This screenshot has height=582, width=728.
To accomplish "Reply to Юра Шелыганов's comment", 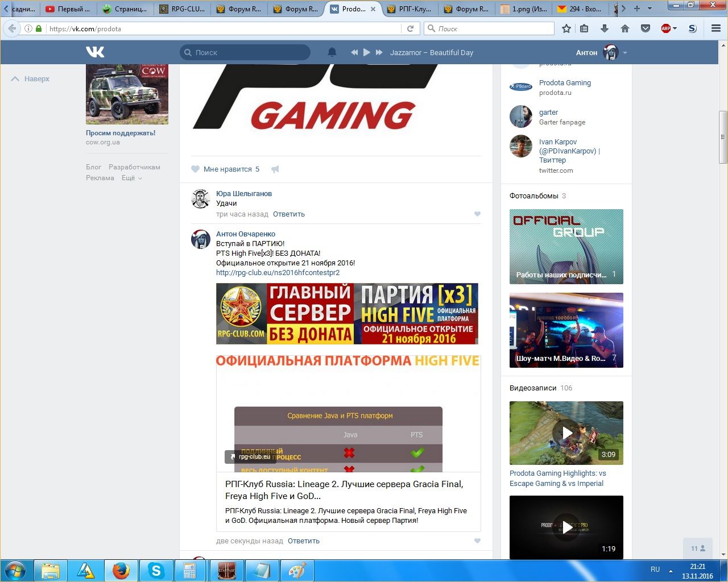I will click(288, 214).
